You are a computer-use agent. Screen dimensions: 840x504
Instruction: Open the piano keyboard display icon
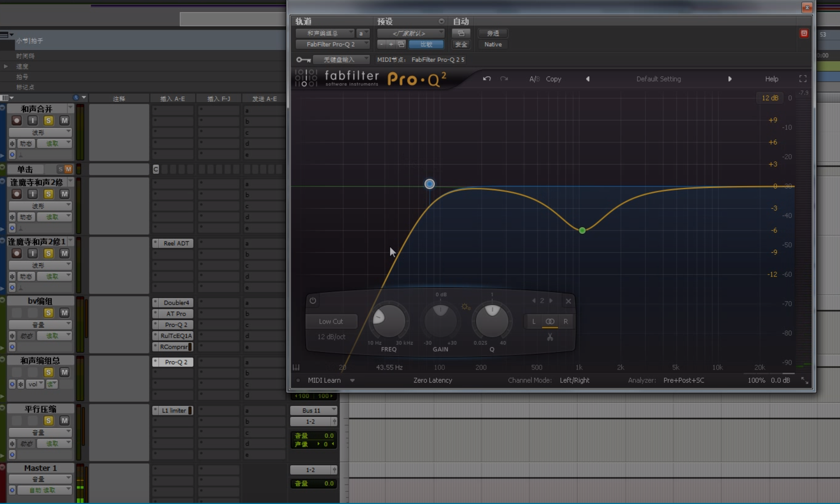pyautogui.click(x=296, y=367)
